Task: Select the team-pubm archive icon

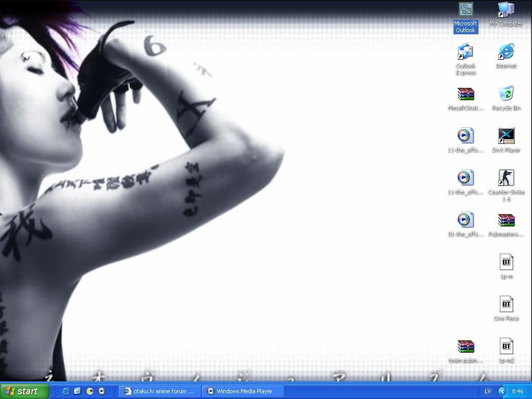Action: [465, 351]
